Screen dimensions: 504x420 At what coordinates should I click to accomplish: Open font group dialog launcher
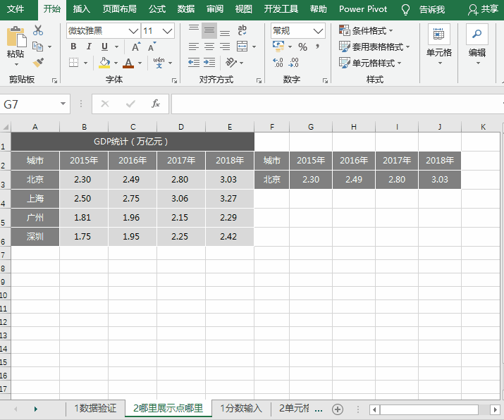tap(174, 80)
